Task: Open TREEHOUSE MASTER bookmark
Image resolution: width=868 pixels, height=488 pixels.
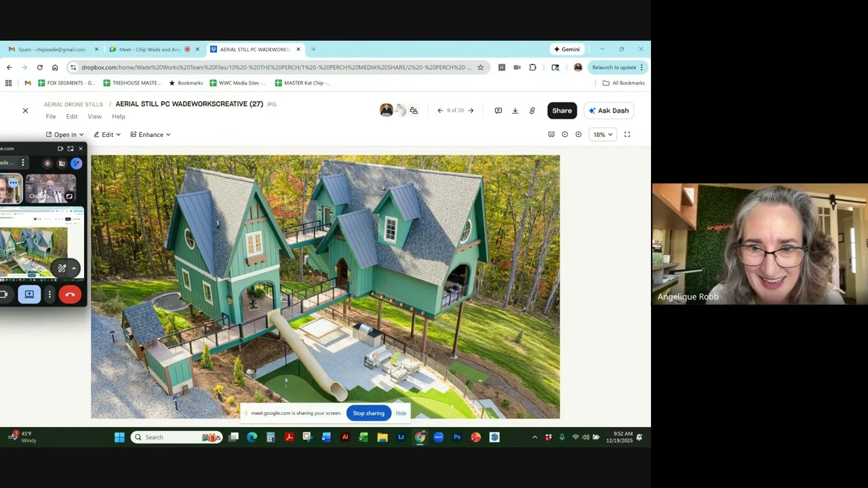Action: click(132, 83)
